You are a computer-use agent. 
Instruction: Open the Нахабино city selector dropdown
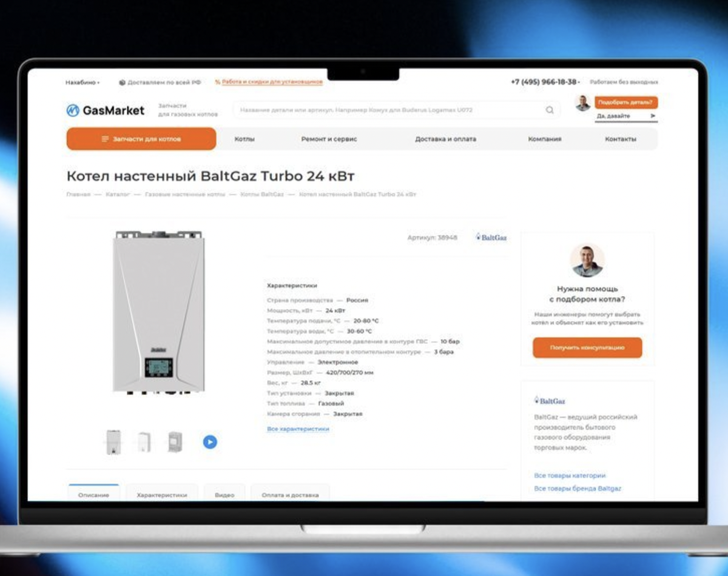point(83,82)
